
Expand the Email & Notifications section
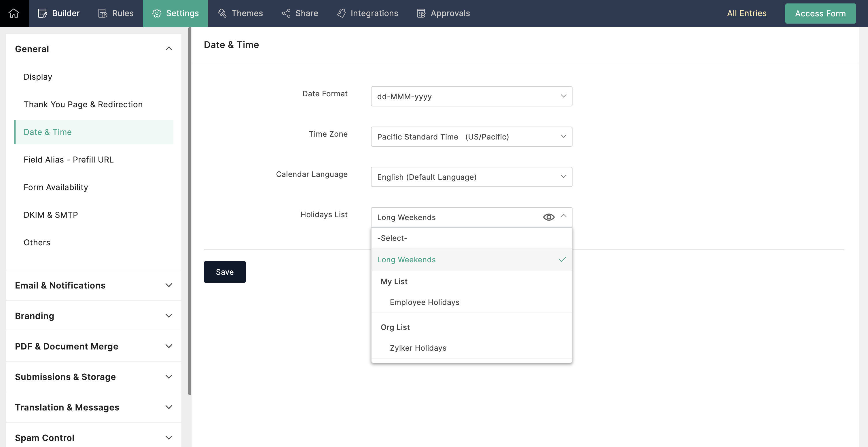[x=94, y=285]
